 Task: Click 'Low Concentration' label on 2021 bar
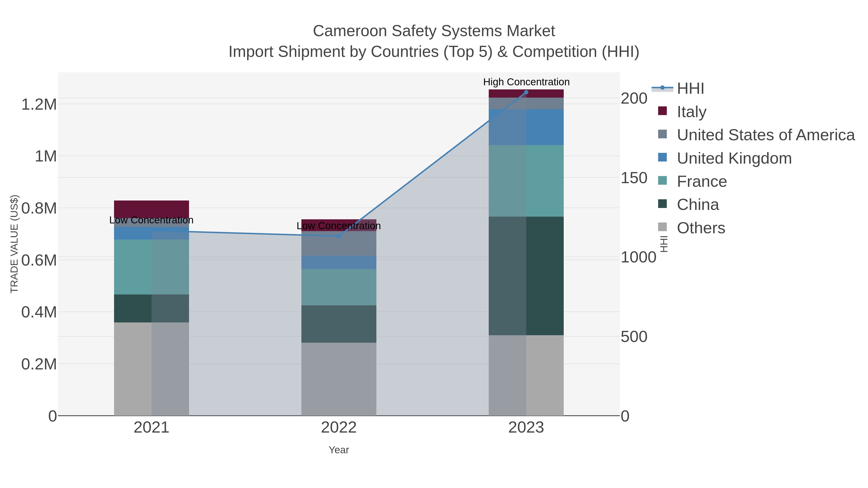(152, 220)
